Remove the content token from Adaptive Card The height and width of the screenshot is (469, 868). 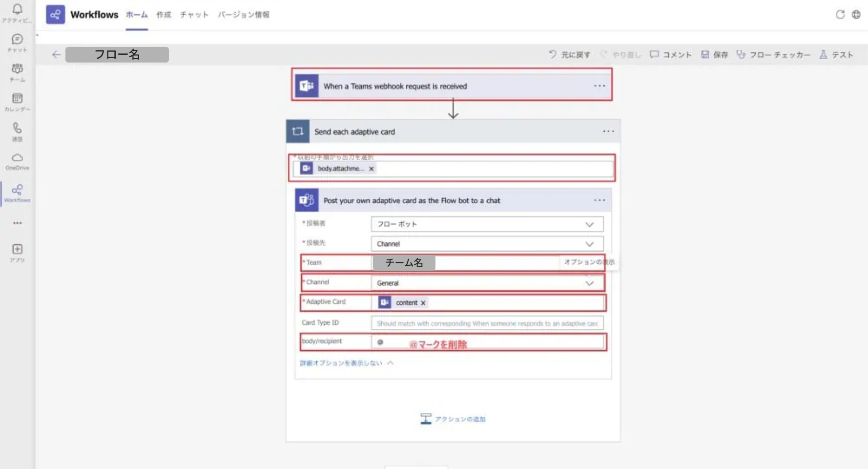[423, 303]
